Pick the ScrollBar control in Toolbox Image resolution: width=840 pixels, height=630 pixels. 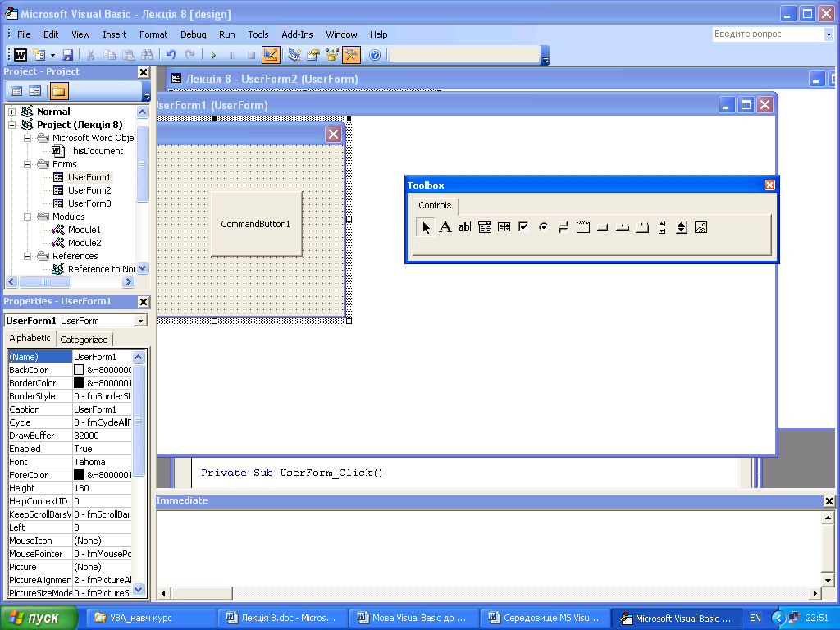click(x=662, y=227)
